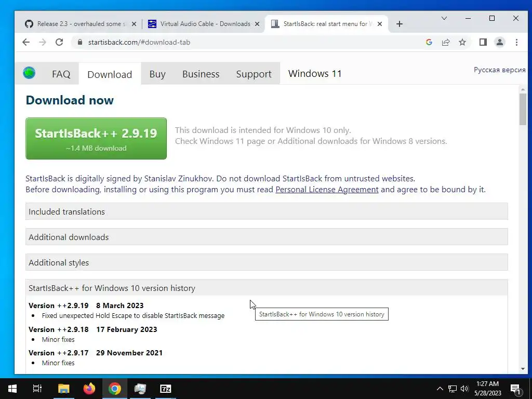
Task: Open the Support page tab
Action: coord(254,74)
